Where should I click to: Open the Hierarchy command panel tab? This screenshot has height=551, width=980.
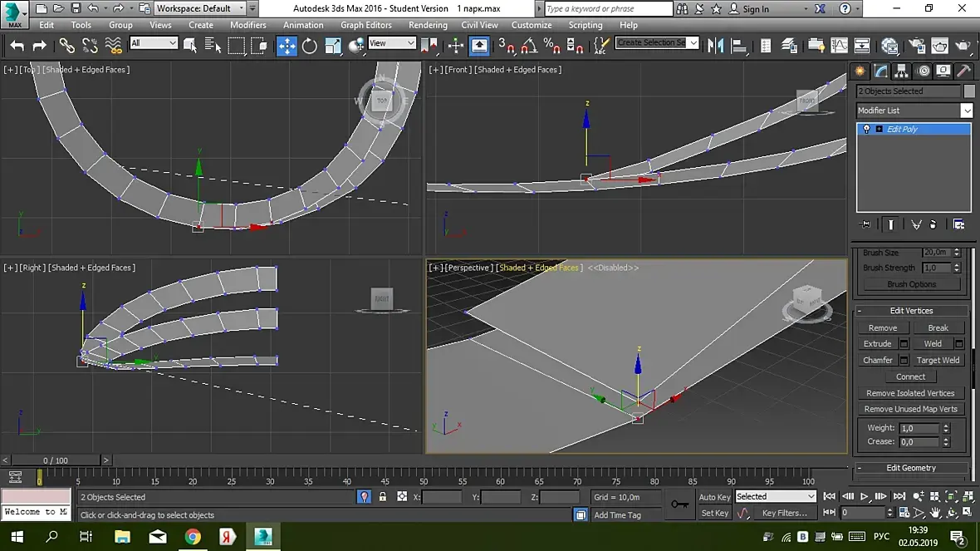pyautogui.click(x=901, y=71)
